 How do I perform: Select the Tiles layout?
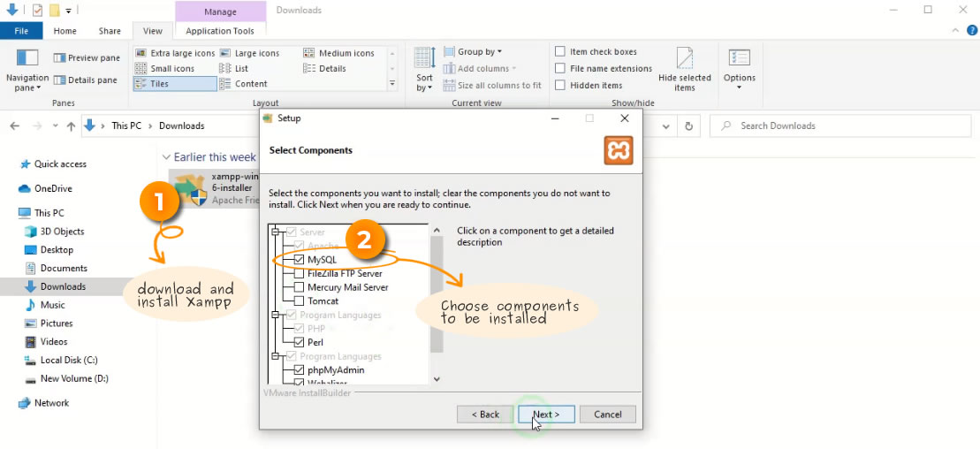point(175,84)
